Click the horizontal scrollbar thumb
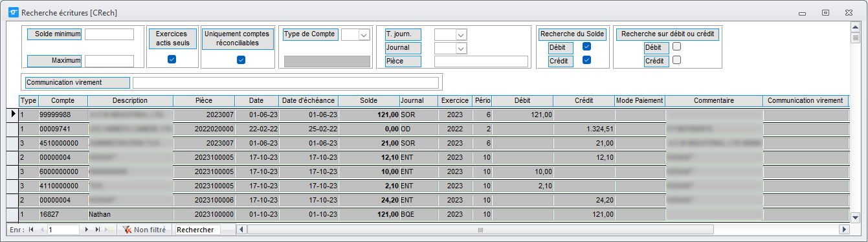Image resolution: width=868 pixels, height=242 pixels. (x=480, y=230)
